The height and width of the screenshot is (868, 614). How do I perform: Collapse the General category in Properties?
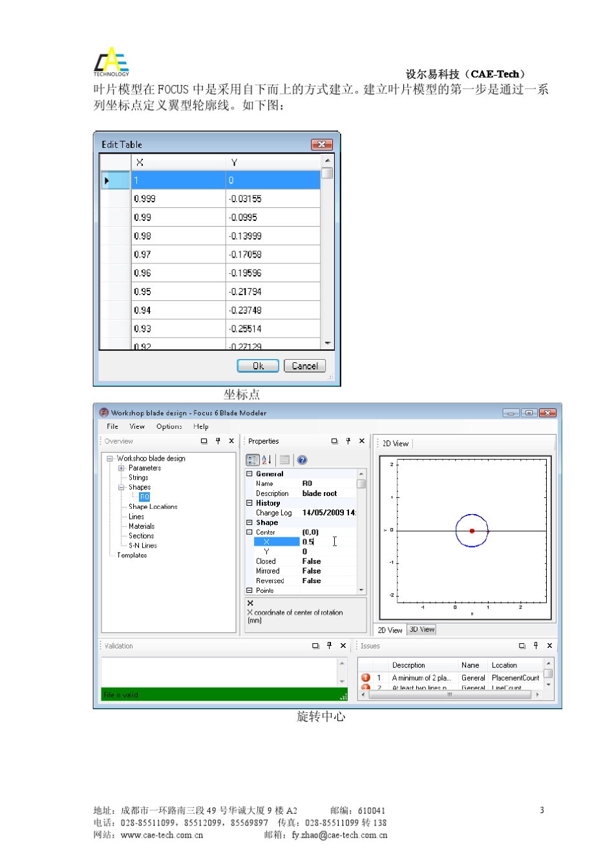click(249, 474)
